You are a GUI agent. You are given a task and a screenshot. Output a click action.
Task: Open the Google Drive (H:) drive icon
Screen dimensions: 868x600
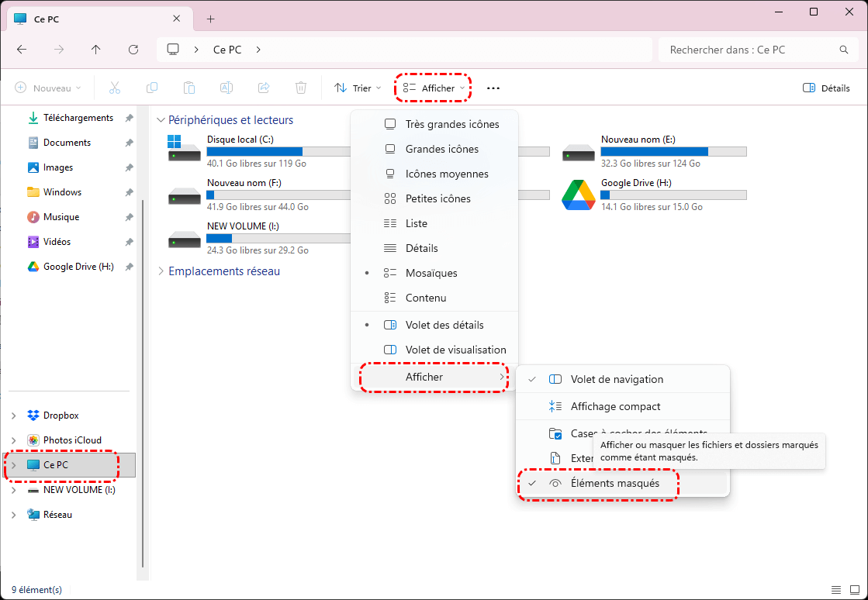coord(577,195)
